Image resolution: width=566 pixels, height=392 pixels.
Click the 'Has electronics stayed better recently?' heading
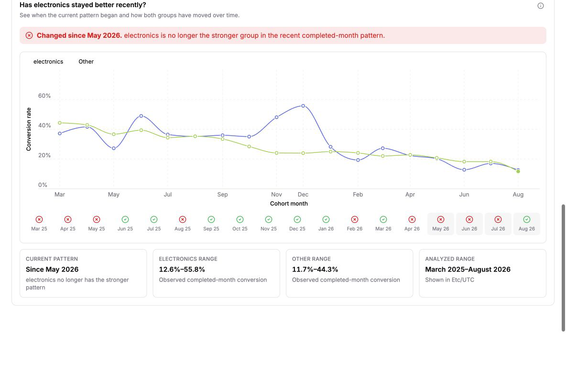coord(83,5)
